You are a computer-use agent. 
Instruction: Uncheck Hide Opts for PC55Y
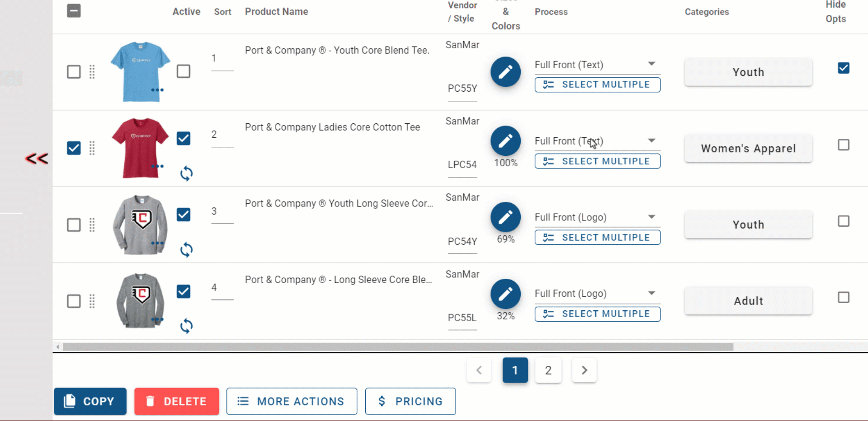click(x=844, y=68)
